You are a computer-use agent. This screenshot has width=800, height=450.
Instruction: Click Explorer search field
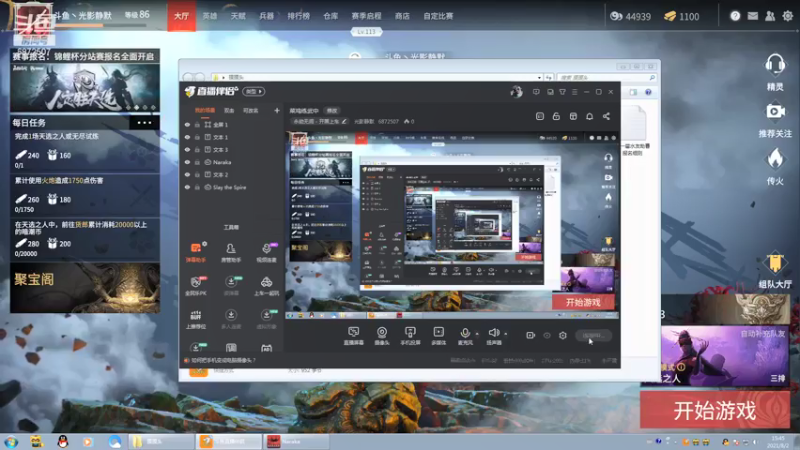pyautogui.click(x=606, y=78)
